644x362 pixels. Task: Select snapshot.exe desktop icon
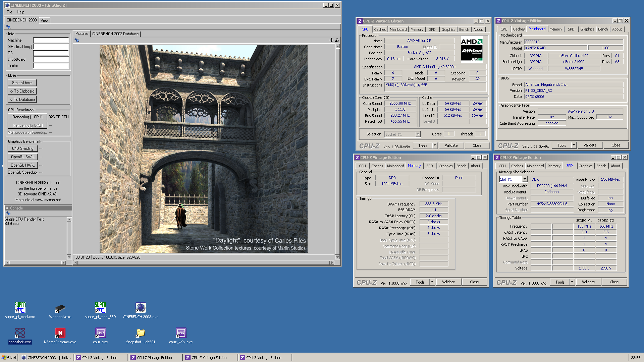click(x=20, y=336)
